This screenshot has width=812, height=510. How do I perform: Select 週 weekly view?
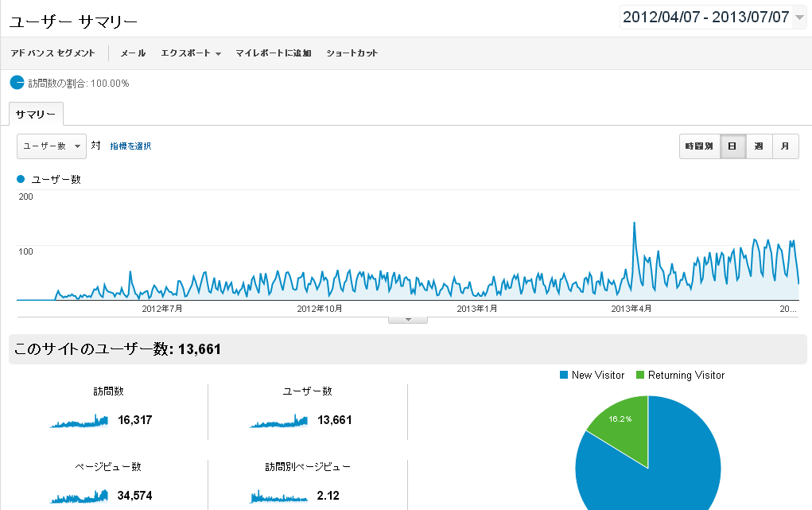point(760,146)
